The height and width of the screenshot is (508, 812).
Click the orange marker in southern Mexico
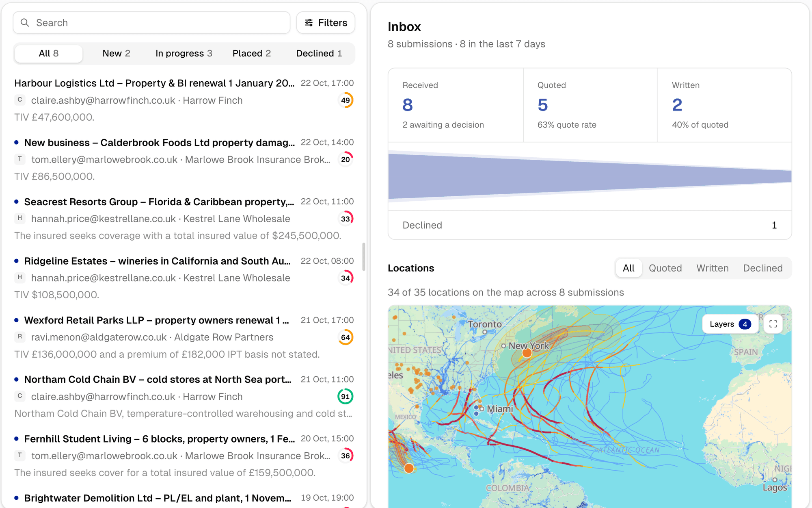409,468
